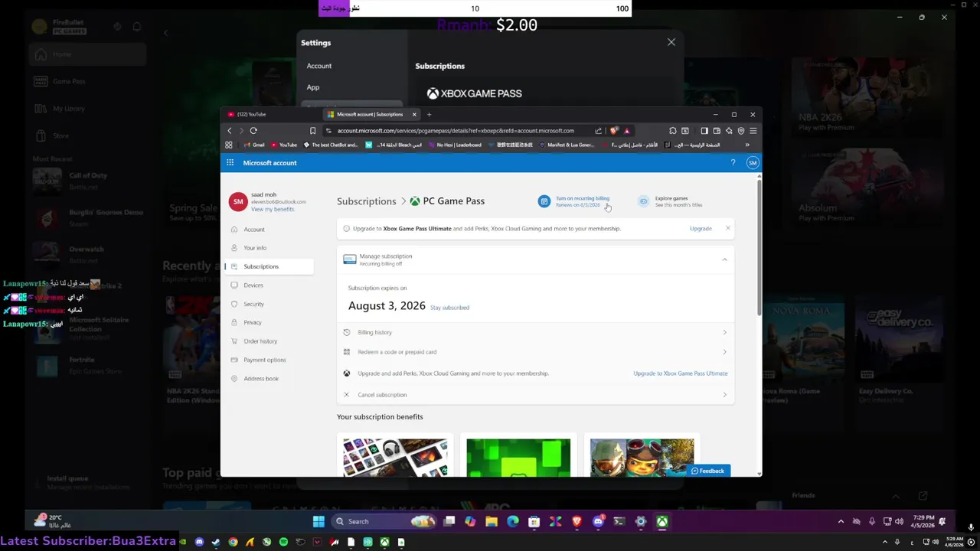This screenshot has height=551, width=980.
Task: Close the Microsoft account Subscriptions tab
Action: pyautogui.click(x=414, y=115)
